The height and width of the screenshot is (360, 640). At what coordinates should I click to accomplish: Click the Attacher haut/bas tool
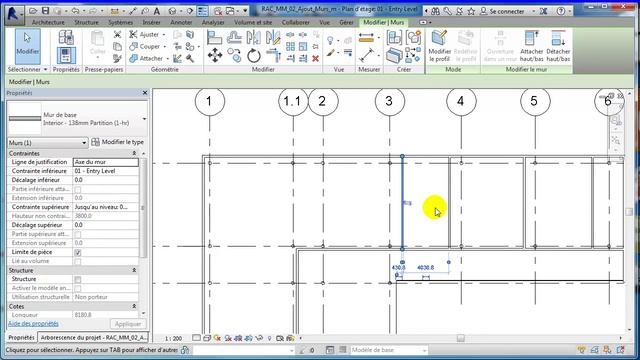(531, 46)
